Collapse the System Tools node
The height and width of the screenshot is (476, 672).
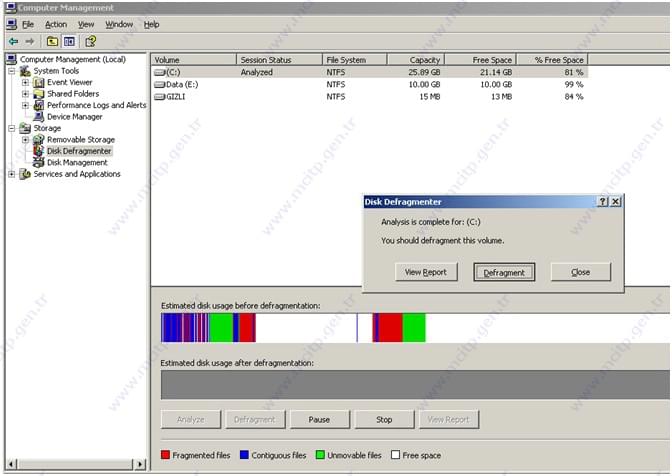[x=12, y=71]
